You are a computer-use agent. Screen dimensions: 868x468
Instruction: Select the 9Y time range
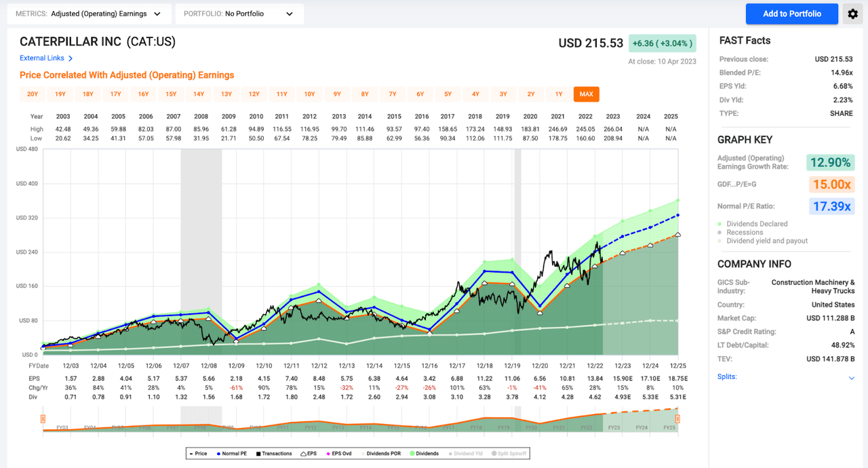(337, 94)
